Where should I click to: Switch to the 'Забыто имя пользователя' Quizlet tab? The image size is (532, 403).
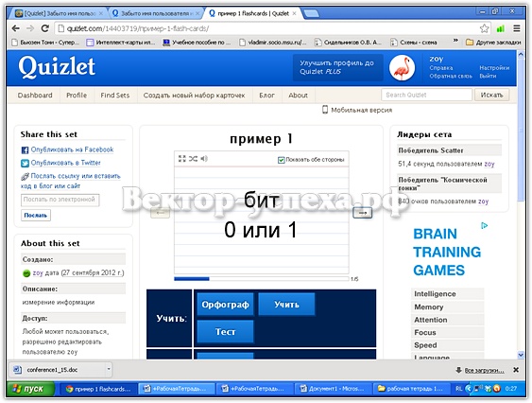[155, 13]
